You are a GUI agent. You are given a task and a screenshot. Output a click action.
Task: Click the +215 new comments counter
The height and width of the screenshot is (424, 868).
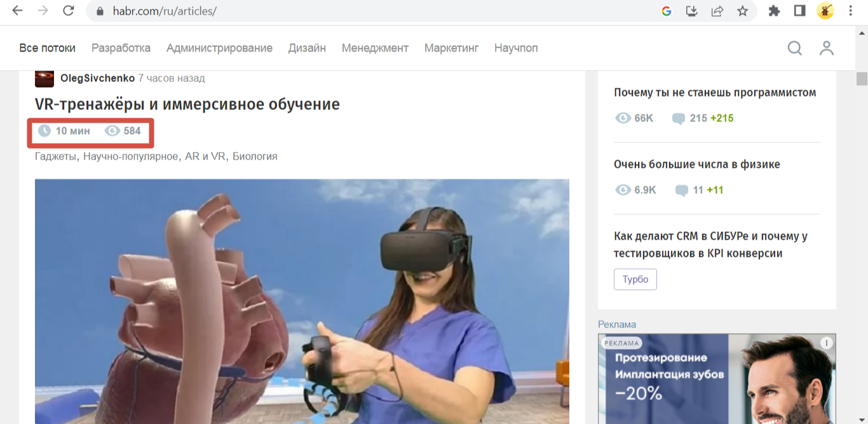coord(722,118)
